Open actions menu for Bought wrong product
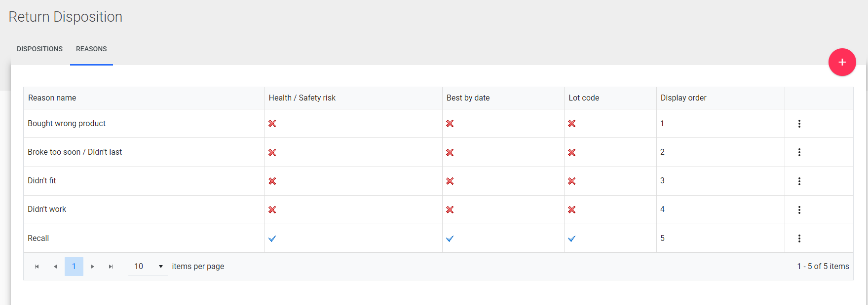The image size is (868, 305). click(x=799, y=124)
